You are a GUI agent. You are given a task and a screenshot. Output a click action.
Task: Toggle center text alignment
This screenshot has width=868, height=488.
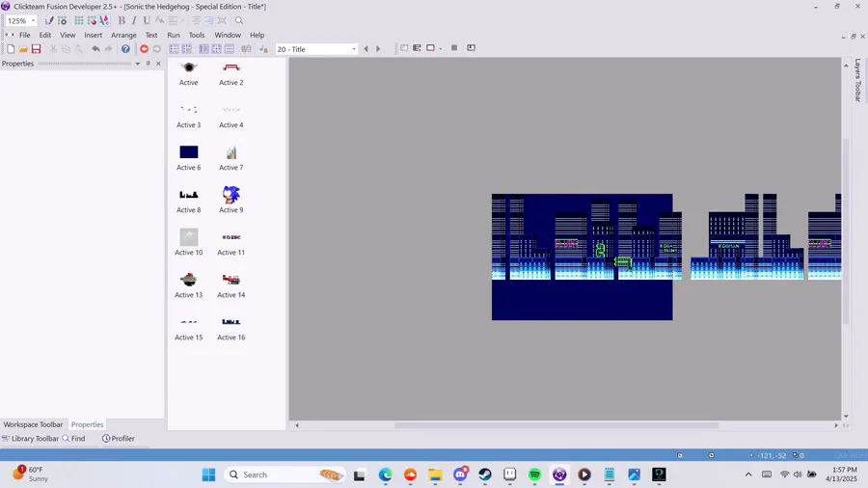(197, 20)
